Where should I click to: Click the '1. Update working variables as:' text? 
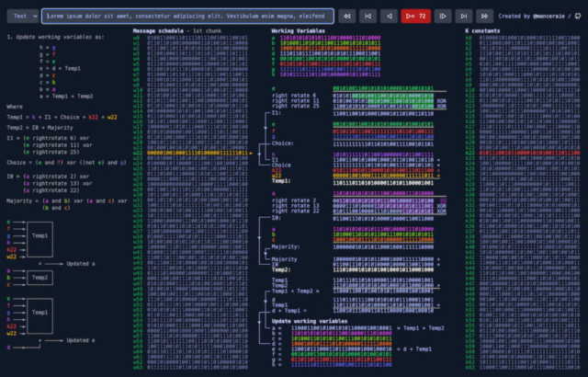pyautogui.click(x=55, y=37)
